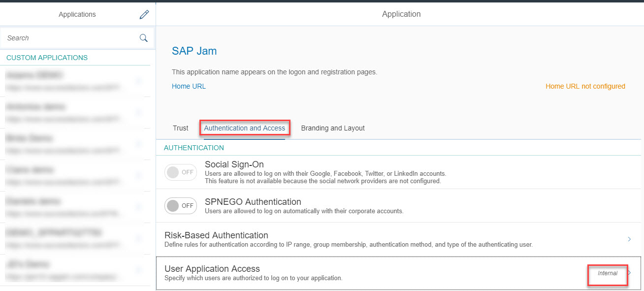Click the pencil edit icon beside Applications
The height and width of the screenshot is (291, 644).
pos(144,14)
